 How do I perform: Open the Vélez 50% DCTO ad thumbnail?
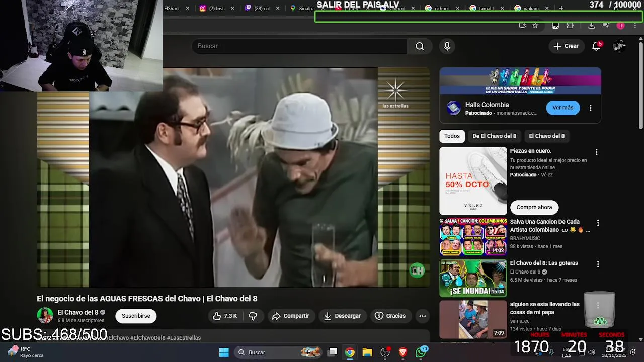point(473,181)
